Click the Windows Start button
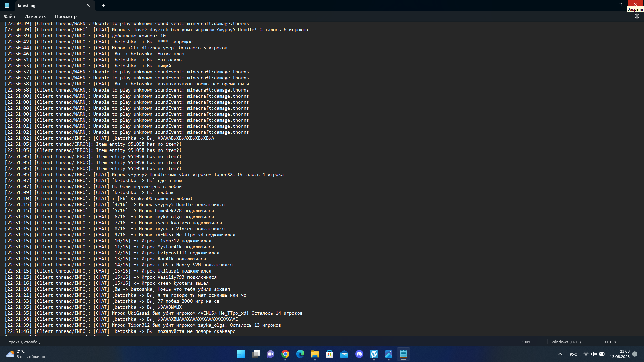This screenshot has height=362, width=644. tap(241, 354)
